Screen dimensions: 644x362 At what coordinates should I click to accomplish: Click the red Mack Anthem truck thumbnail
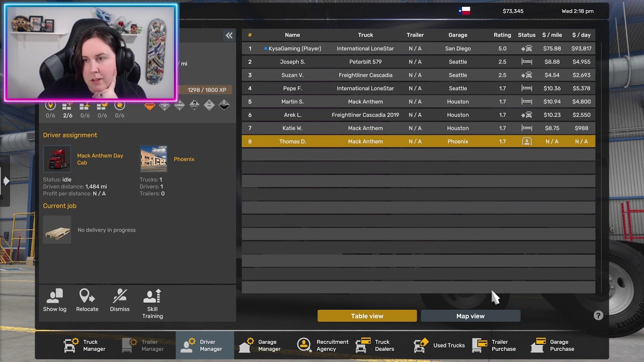click(57, 159)
